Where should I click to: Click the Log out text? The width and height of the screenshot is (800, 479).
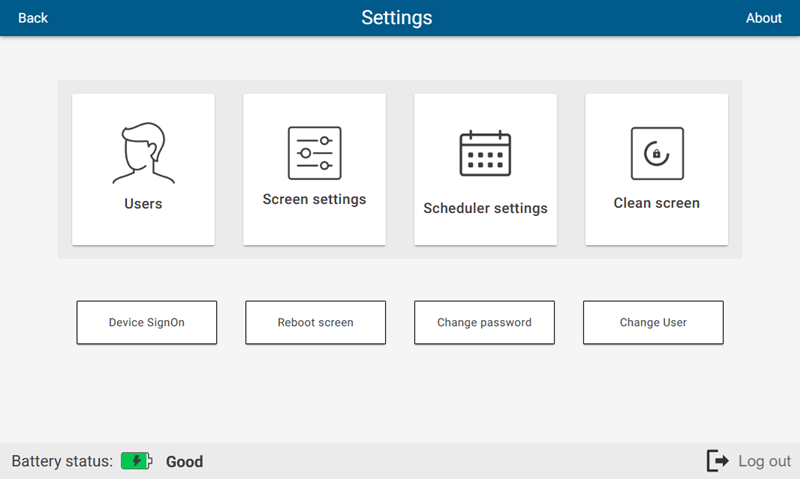764,461
